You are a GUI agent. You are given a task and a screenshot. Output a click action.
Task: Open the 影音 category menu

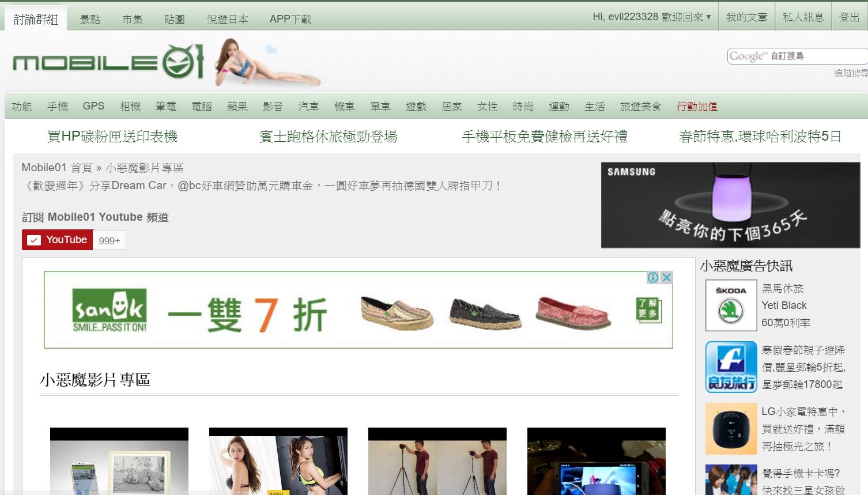tap(273, 107)
